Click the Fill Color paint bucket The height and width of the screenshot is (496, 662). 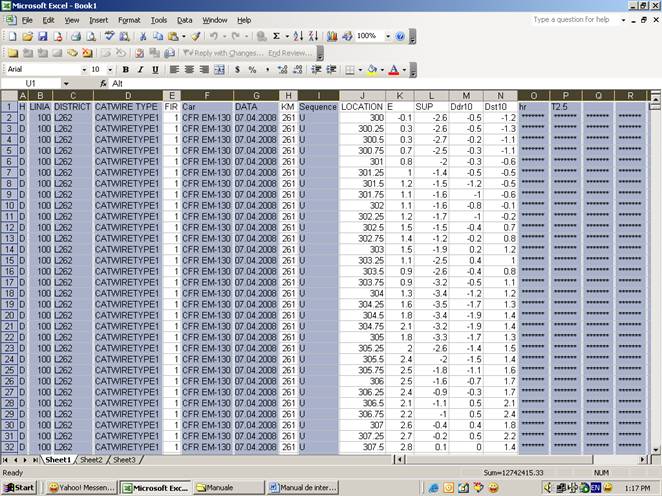point(371,70)
